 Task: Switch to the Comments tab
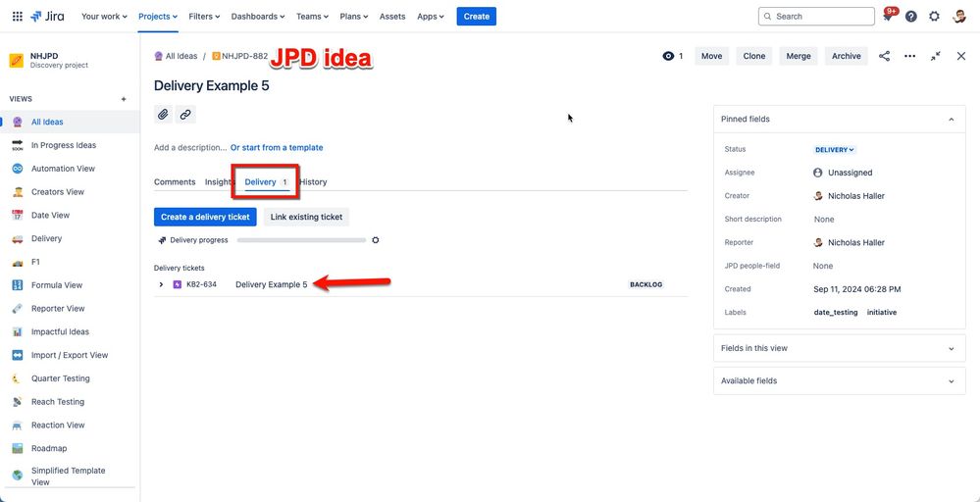175,181
